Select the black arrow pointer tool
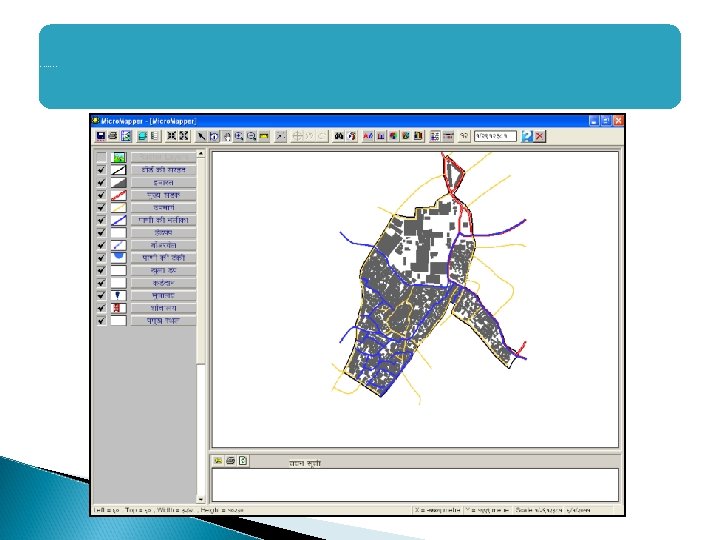Viewport: 720px width, 540px height. click(x=201, y=136)
